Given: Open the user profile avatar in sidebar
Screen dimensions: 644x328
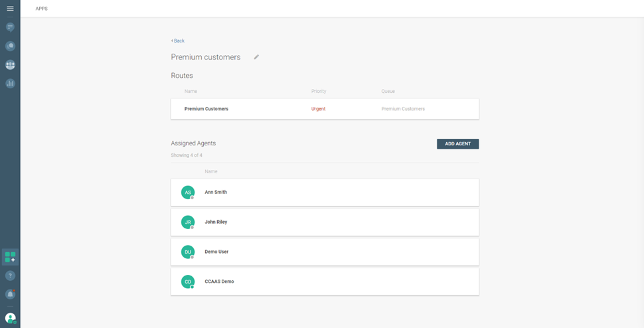Looking at the screenshot, I should point(10,318).
